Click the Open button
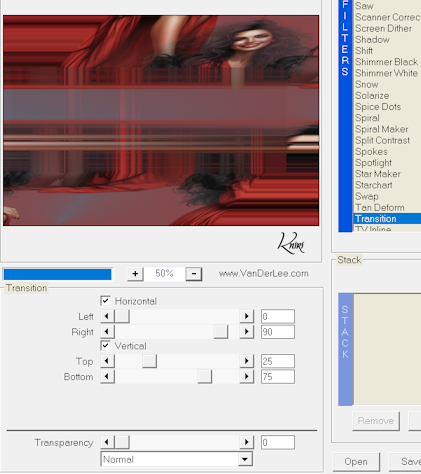This screenshot has height=474, width=421. (356, 462)
